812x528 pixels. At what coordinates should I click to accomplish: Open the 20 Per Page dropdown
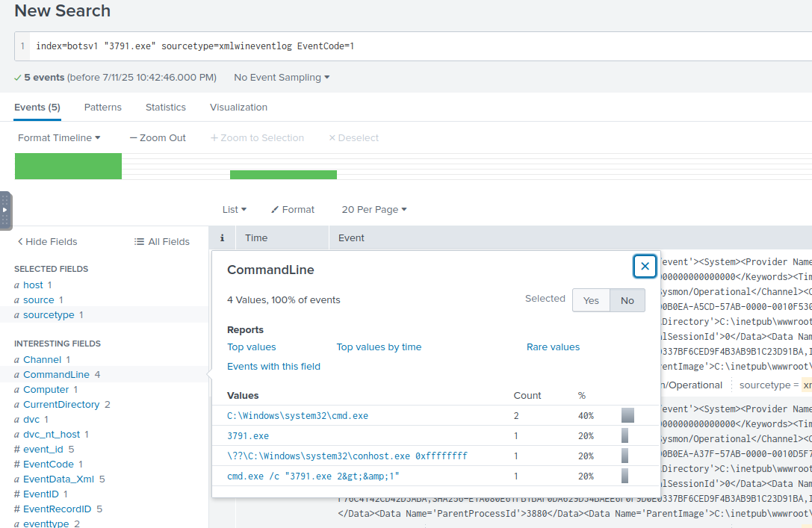pos(374,209)
